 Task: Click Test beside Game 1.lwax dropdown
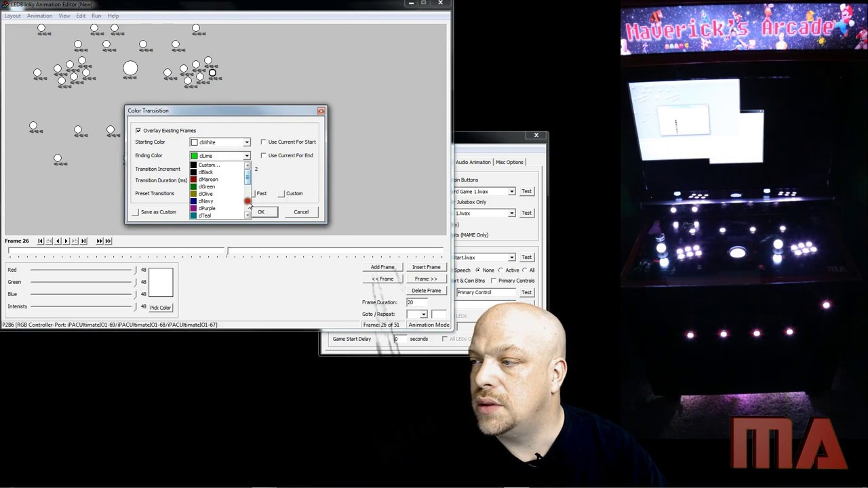(x=526, y=191)
